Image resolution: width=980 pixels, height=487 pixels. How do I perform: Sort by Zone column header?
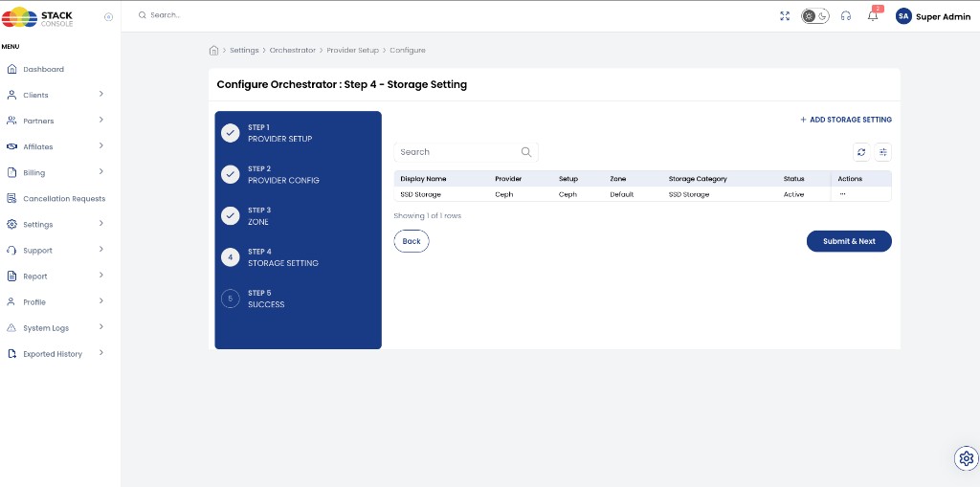coord(618,179)
